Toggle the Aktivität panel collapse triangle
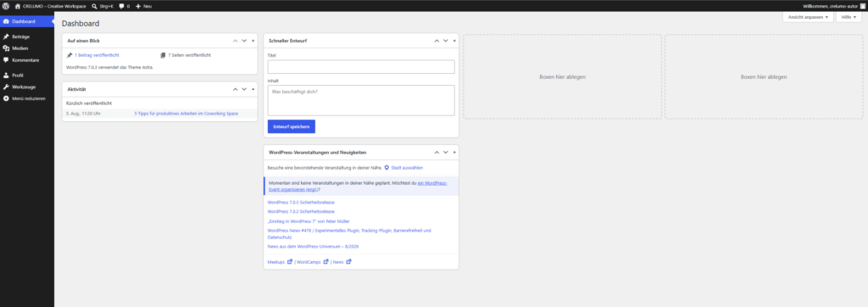This screenshot has width=868, height=307. coord(253,89)
